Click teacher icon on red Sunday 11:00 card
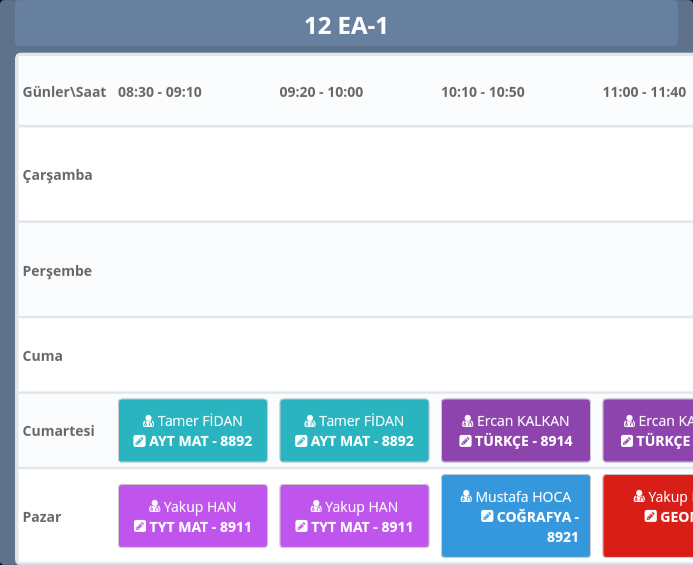Screen dimensions: 693x565 pyautogui.click(x=640, y=497)
